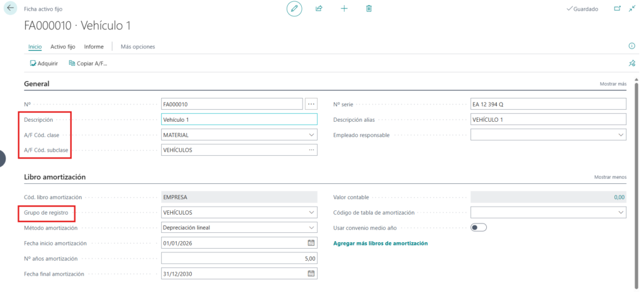Click the information icon at right
This screenshot has height=292, width=644.
pyautogui.click(x=631, y=46)
